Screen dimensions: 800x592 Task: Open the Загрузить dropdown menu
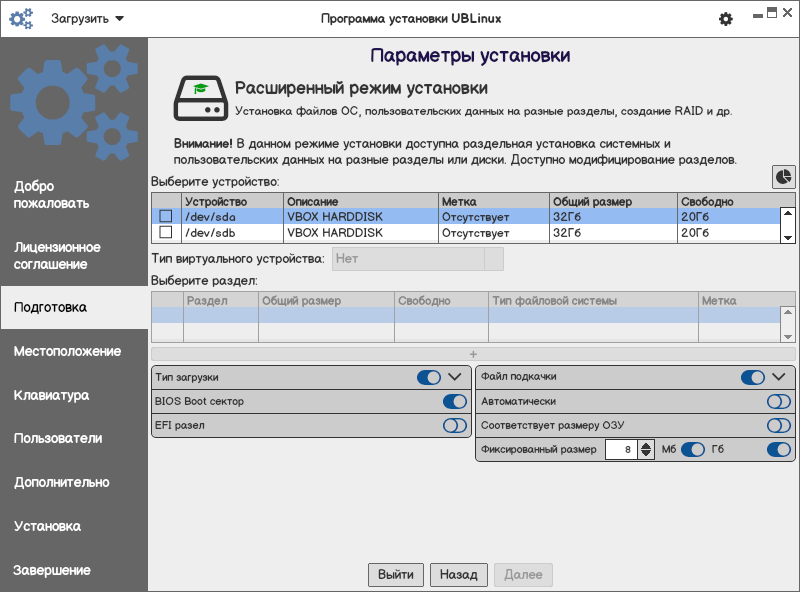point(88,19)
